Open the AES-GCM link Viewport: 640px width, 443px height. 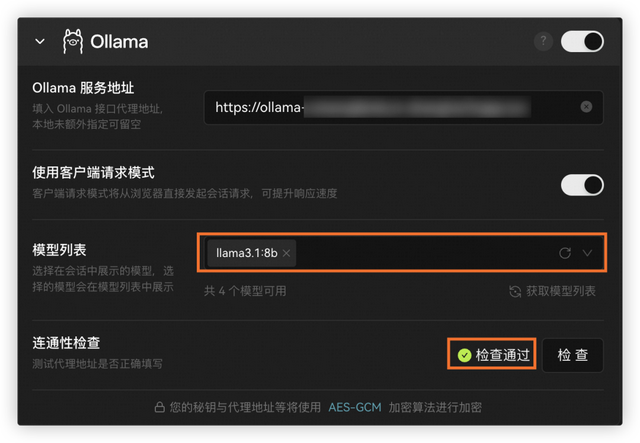tap(355, 407)
